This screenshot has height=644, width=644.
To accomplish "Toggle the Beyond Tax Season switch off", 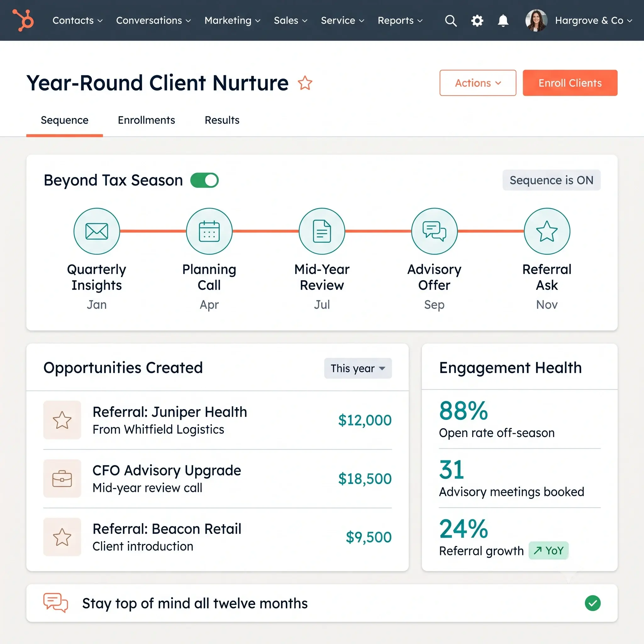I will coord(204,180).
